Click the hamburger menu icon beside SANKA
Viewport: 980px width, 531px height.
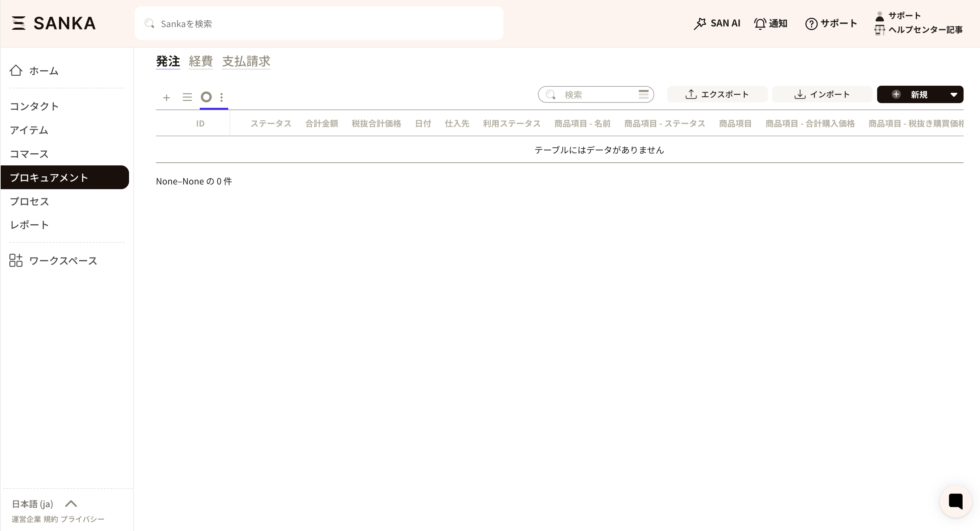point(18,23)
